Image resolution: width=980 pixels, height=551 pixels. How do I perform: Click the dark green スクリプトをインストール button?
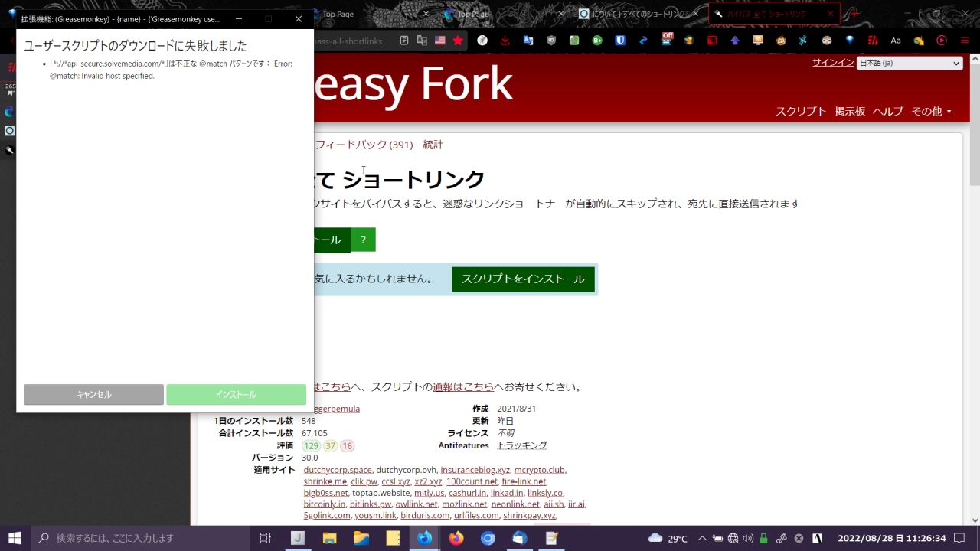(523, 279)
